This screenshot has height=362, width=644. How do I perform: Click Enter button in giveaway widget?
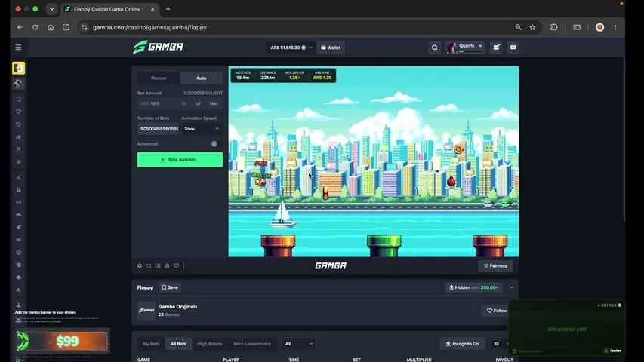click(x=613, y=351)
